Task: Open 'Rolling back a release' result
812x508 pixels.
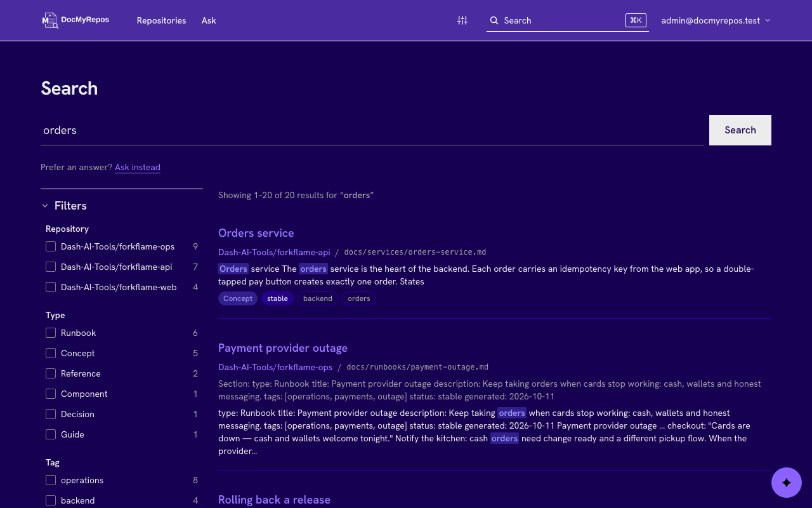Action: point(274,500)
